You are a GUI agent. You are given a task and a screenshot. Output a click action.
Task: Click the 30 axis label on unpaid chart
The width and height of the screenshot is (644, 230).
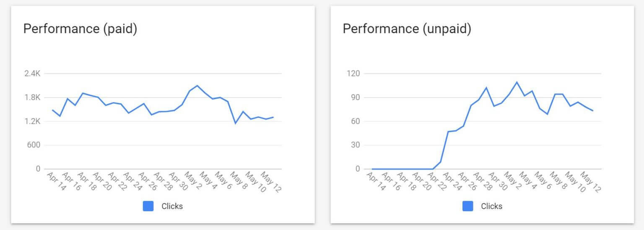pos(356,145)
